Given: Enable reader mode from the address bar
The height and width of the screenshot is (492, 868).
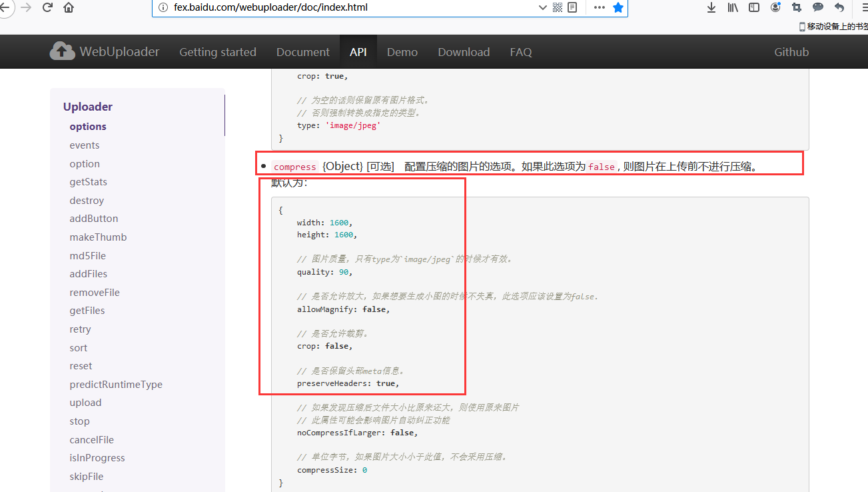Looking at the screenshot, I should pos(572,11).
